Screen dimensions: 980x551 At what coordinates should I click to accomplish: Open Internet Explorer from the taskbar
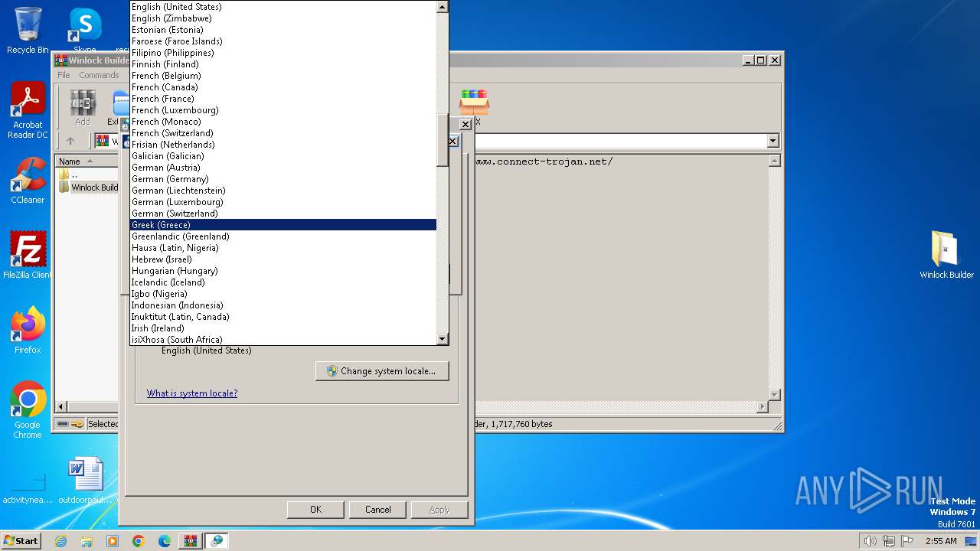point(60,541)
